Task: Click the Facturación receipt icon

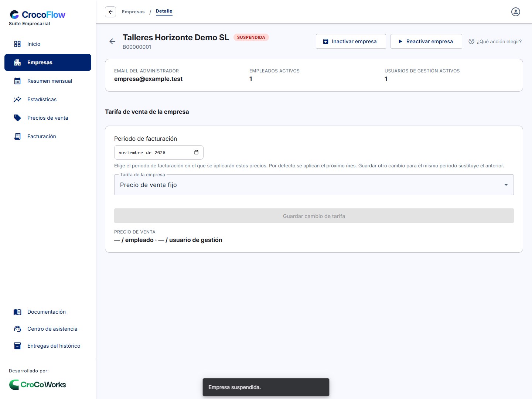Action: [17, 136]
